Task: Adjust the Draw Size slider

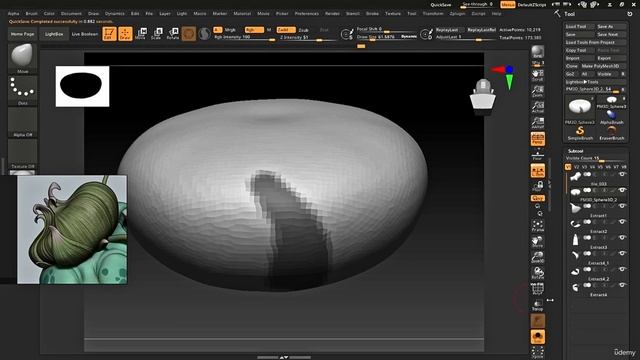Action: point(387,37)
